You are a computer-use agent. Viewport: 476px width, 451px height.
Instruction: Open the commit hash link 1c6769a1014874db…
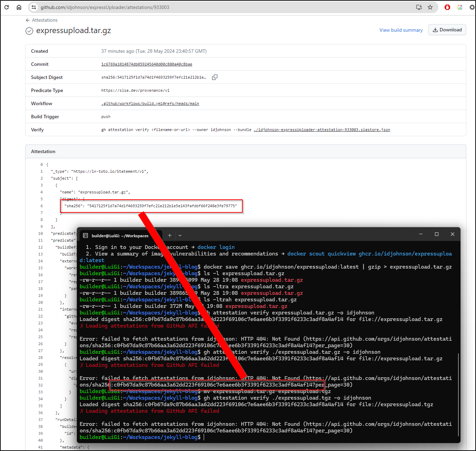point(147,64)
